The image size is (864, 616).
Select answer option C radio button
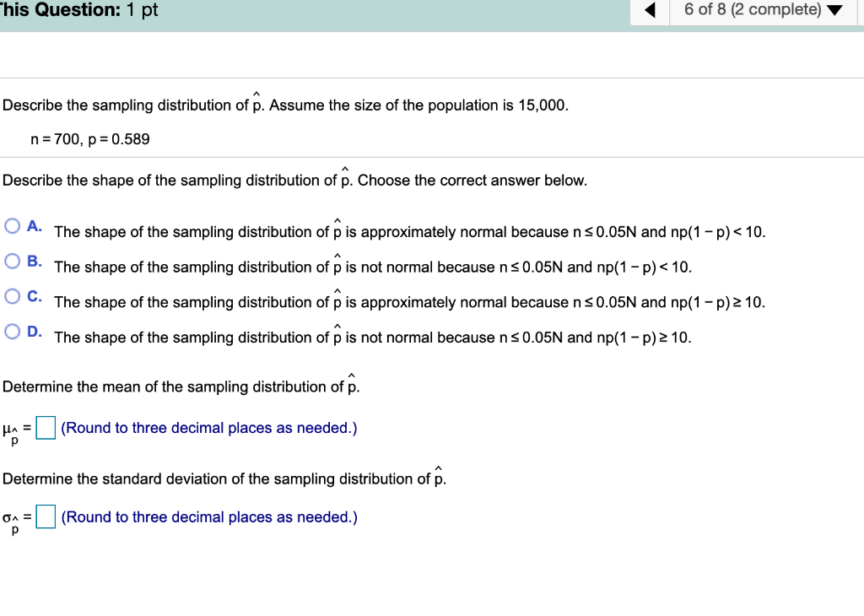pos(12,296)
